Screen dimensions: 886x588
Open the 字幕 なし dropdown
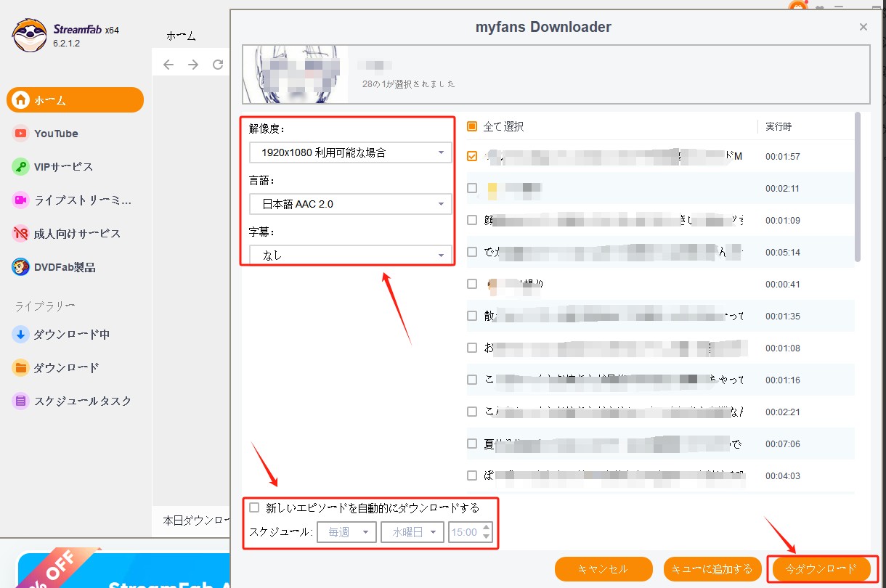pyautogui.click(x=350, y=255)
